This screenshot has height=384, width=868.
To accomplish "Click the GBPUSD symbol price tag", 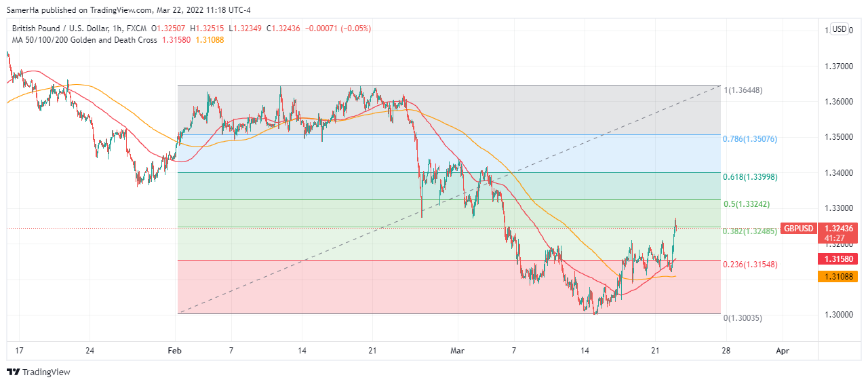I will coord(797,229).
